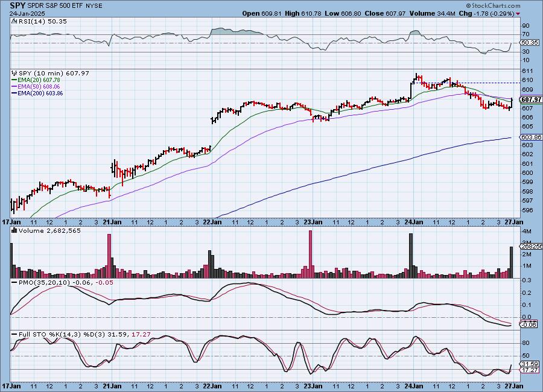
Task: Click the 17.27 tag on stochastic axis
Action: pos(530,370)
